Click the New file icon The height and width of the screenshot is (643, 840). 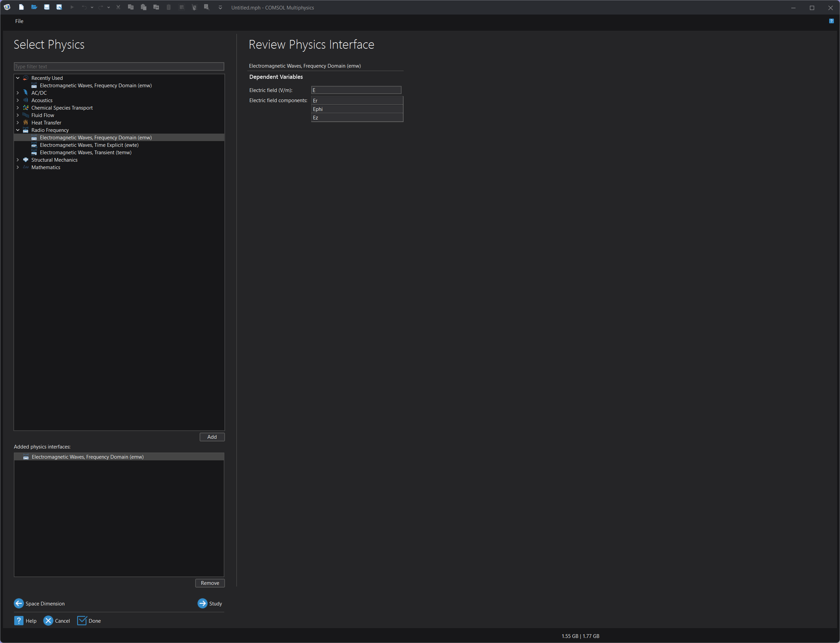coord(21,7)
